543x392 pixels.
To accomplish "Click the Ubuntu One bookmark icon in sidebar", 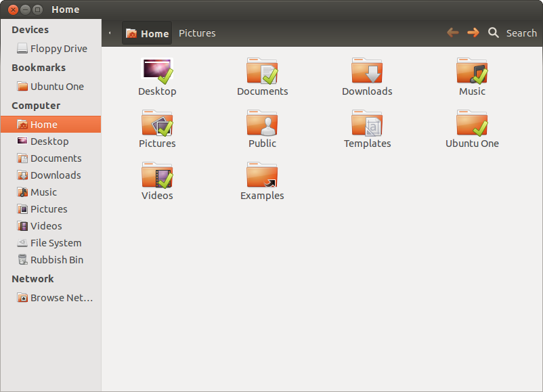I will click(22, 86).
